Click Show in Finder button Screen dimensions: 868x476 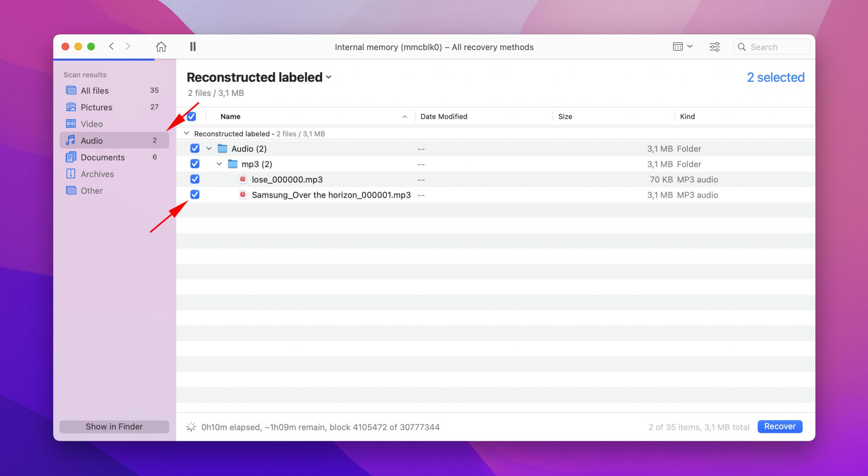coord(114,426)
